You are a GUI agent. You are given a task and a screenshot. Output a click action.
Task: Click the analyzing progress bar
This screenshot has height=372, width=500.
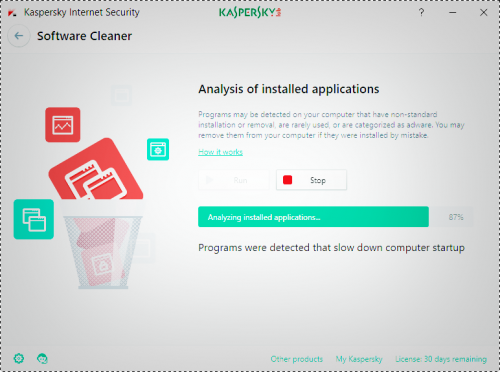(336, 217)
